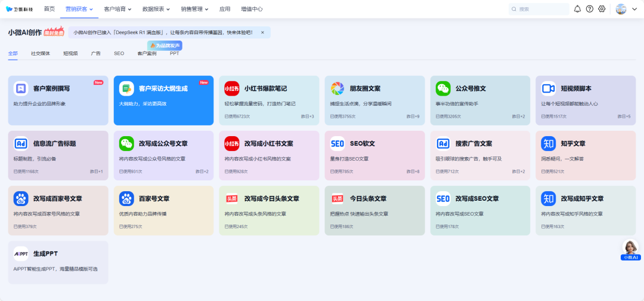This screenshot has width=644, height=301.
Task: Expand the 营销获客 dropdown menu
Action: pyautogui.click(x=79, y=9)
